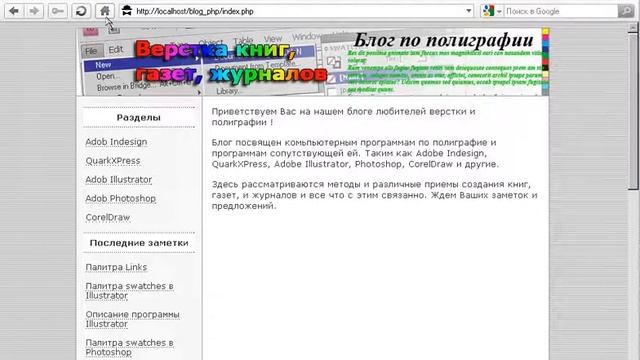Open the 'Палитра swatches в Illustrator' note
The image size is (640, 360).
tap(129, 291)
